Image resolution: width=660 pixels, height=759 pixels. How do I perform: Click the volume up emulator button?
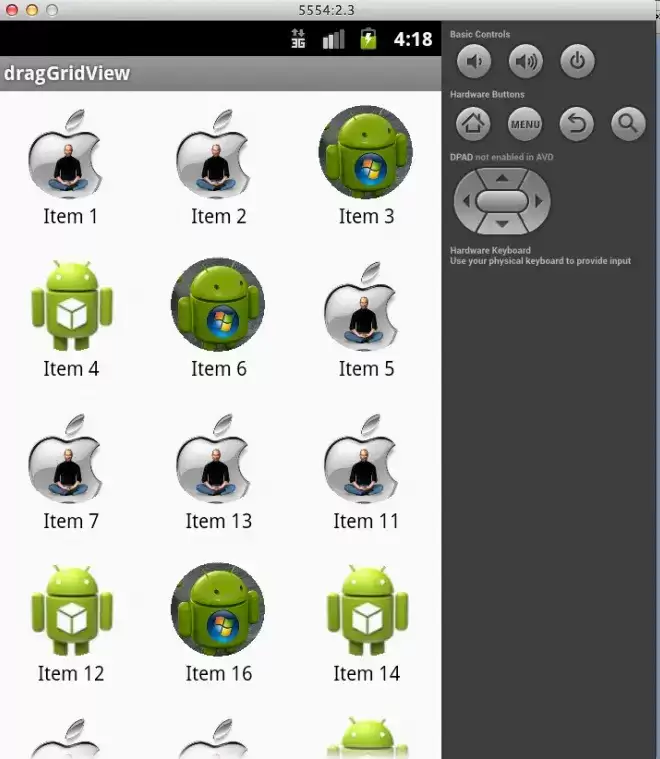tap(525, 61)
